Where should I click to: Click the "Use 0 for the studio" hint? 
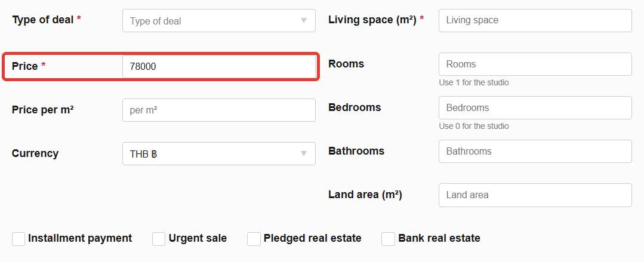(x=474, y=126)
